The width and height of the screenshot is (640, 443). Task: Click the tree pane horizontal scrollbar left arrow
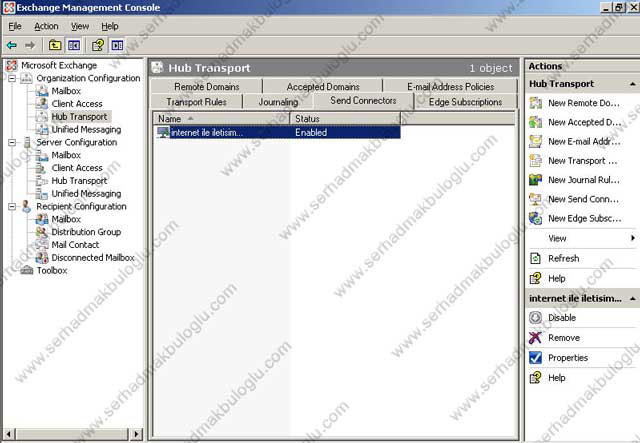pyautogui.click(x=9, y=434)
